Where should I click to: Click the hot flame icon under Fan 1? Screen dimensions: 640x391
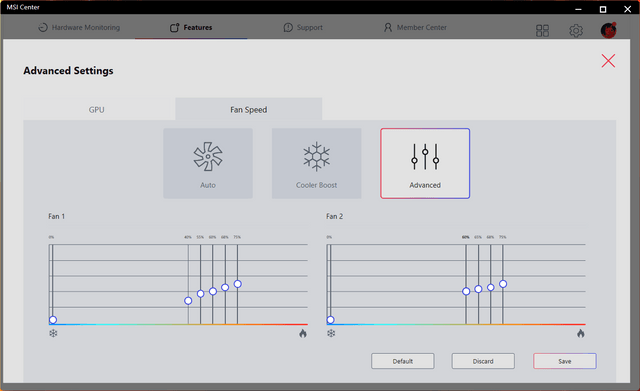(x=303, y=333)
